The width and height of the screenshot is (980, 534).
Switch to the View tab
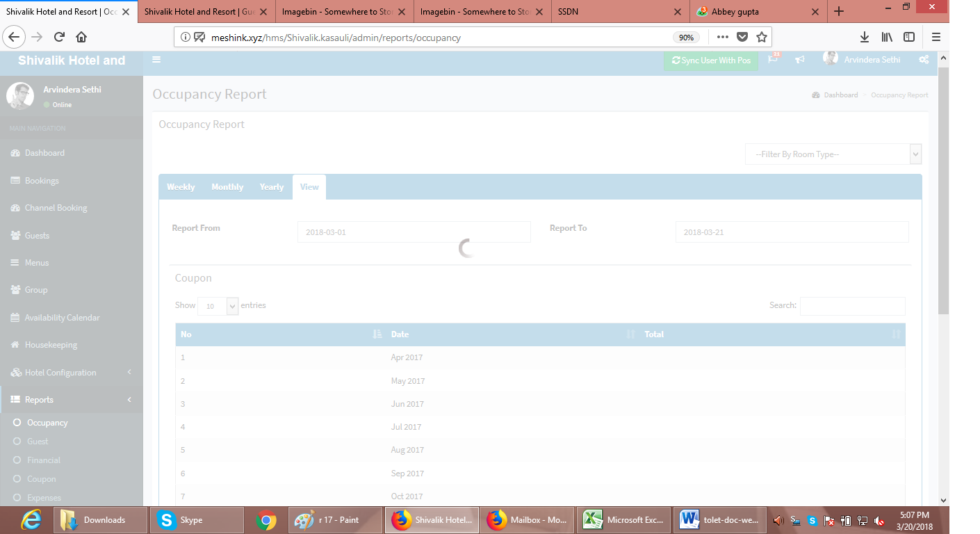click(x=309, y=187)
